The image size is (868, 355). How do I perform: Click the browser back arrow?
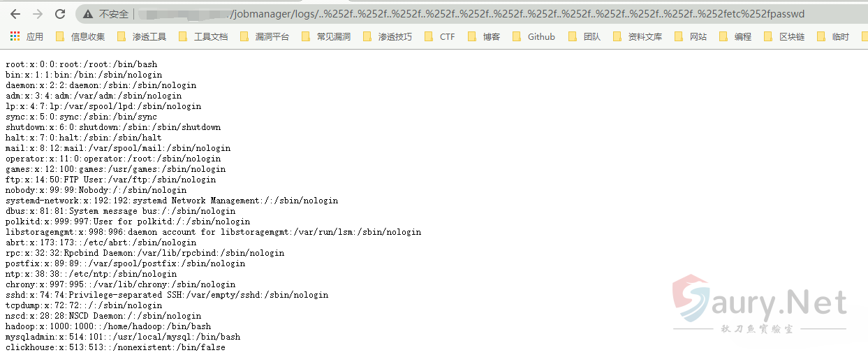point(15,14)
